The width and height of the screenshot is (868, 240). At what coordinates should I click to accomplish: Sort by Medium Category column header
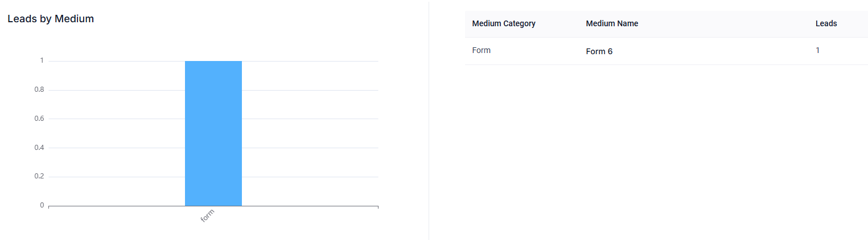click(504, 24)
